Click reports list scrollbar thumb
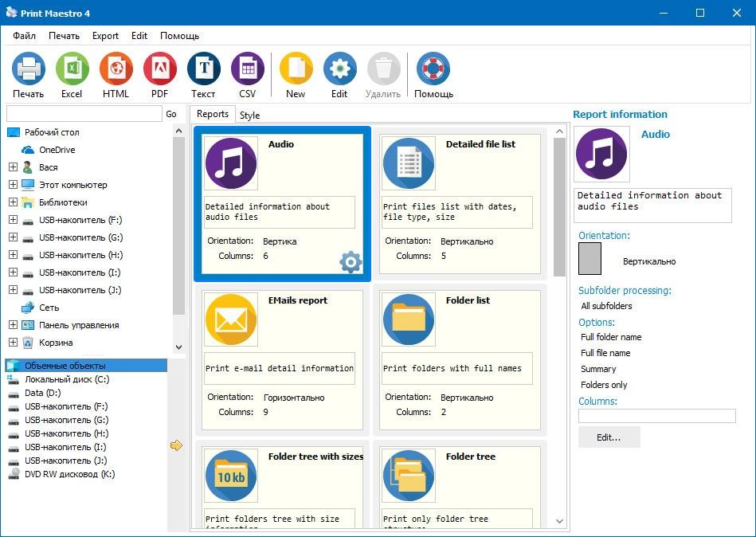This screenshot has width=756, height=537. (x=559, y=207)
